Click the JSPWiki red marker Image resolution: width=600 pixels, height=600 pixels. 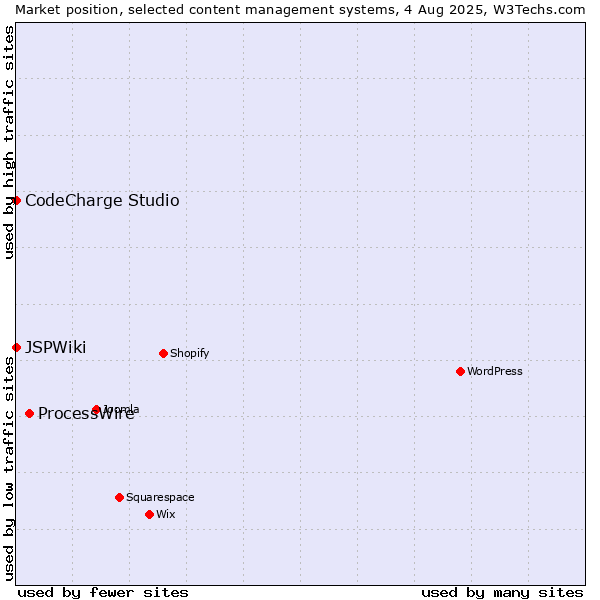pyautogui.click(x=16, y=347)
